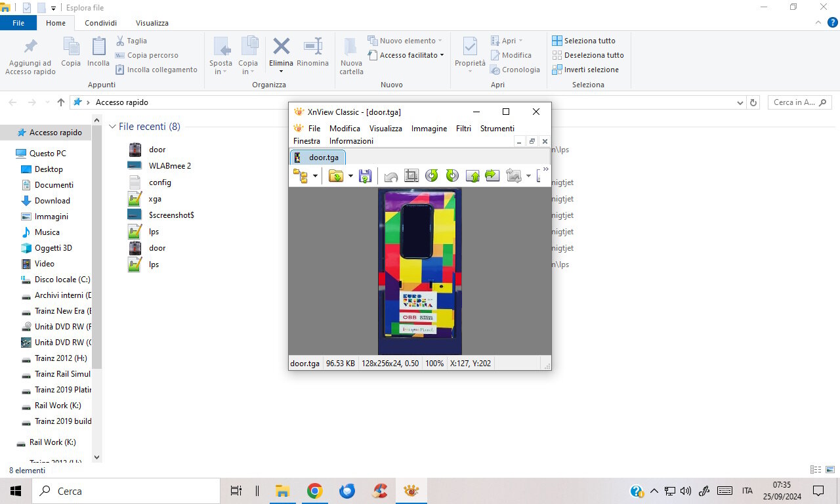The width and height of the screenshot is (840, 504).
Task: Show hidden toolbar buttons chevron
Action: [x=546, y=169]
